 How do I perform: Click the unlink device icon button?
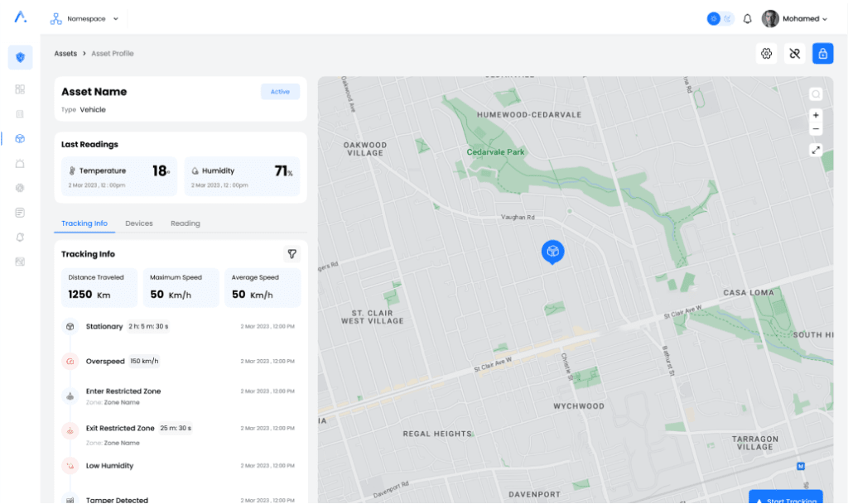794,54
